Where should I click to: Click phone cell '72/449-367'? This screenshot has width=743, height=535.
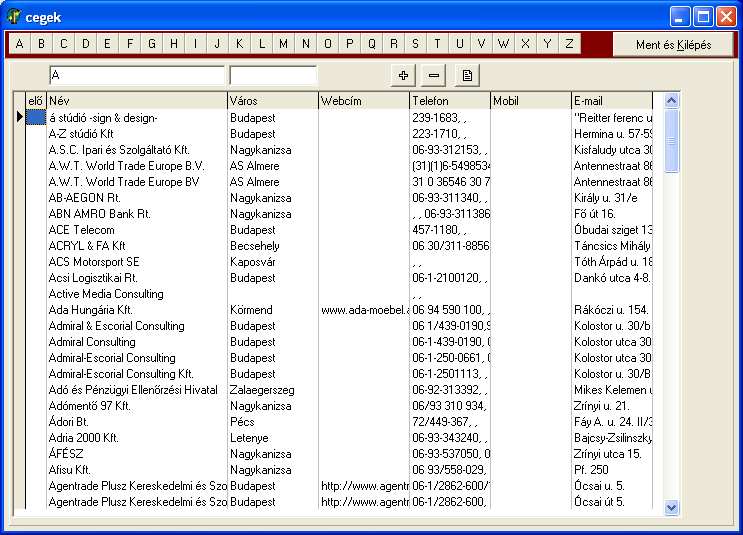(x=450, y=422)
